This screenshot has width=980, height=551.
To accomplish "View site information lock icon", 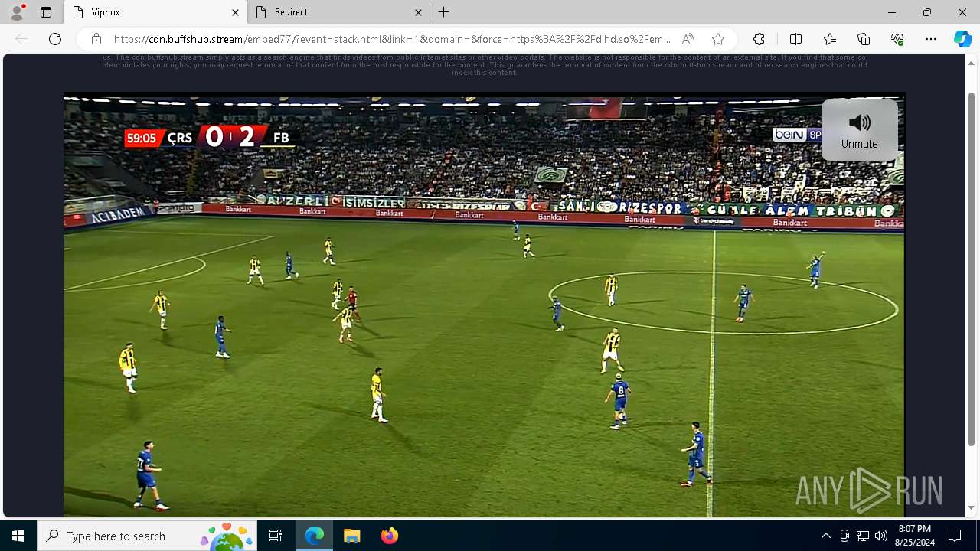I will pyautogui.click(x=96, y=39).
